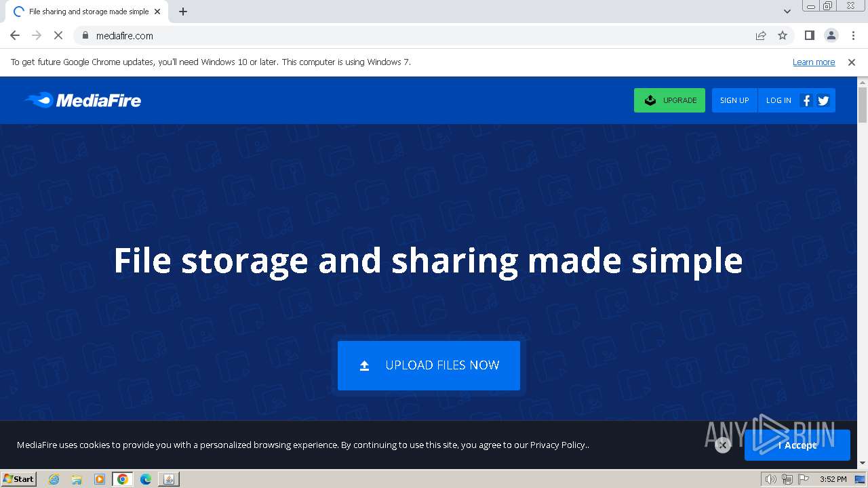Click the 3:52 PM clock
Viewport: 868px width, 488px height.
point(833,479)
